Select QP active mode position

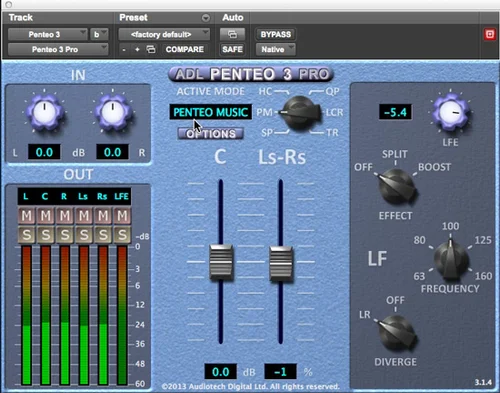[332, 91]
